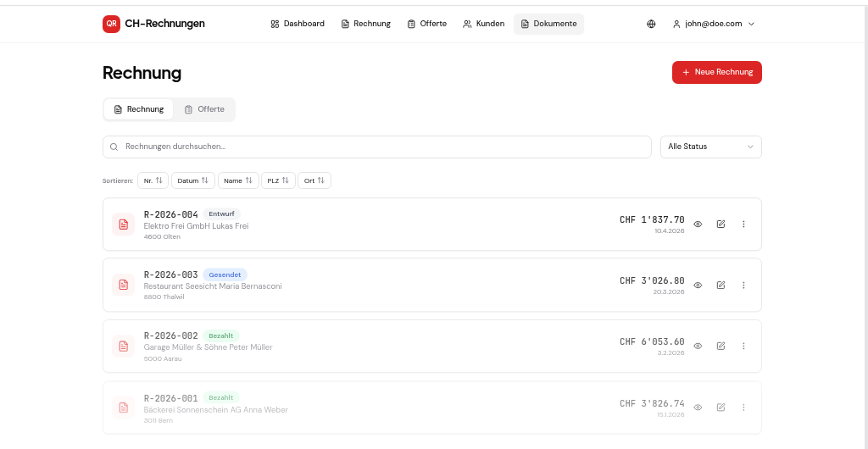Viewport: 868px width, 449px height.
Task: Click the date 20.3.2026
Action: [x=669, y=292]
